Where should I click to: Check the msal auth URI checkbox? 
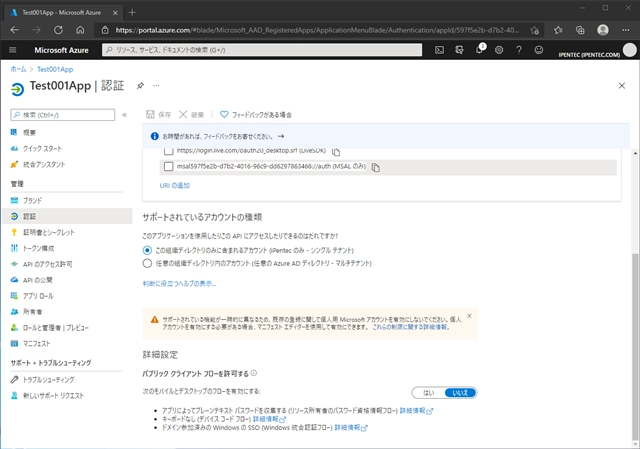click(168, 166)
